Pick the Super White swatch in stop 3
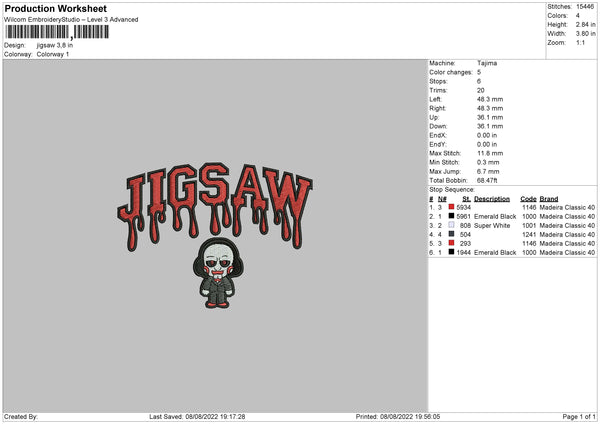Image resolution: width=600 pixels, height=424 pixels. tap(451, 225)
